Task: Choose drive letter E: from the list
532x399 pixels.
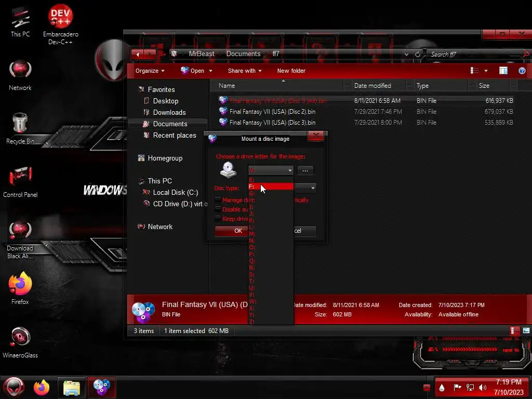Action: point(271,180)
